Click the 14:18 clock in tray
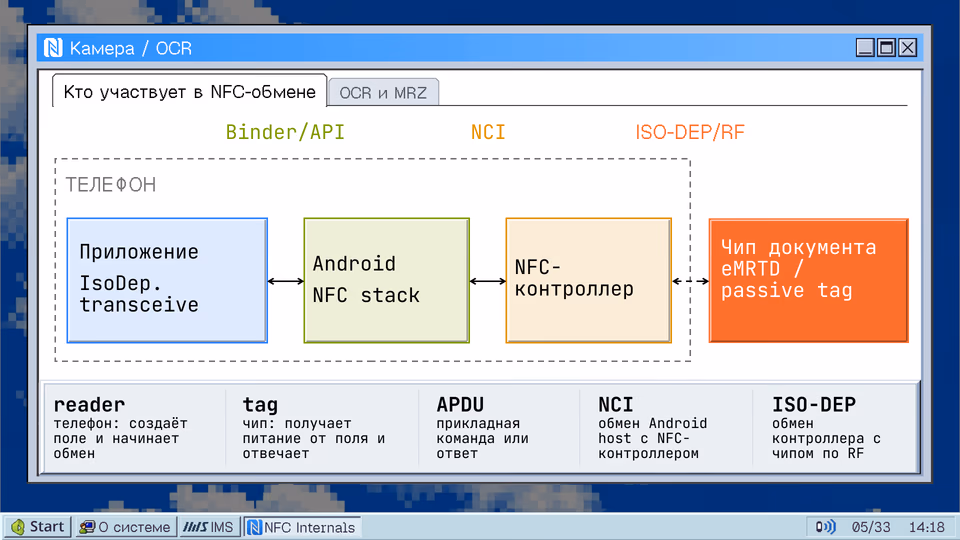 (x=926, y=527)
